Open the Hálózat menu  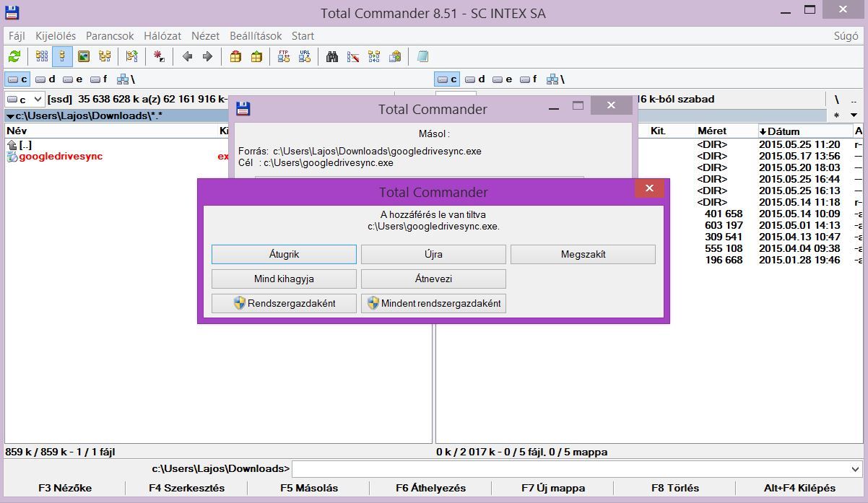[x=162, y=35]
